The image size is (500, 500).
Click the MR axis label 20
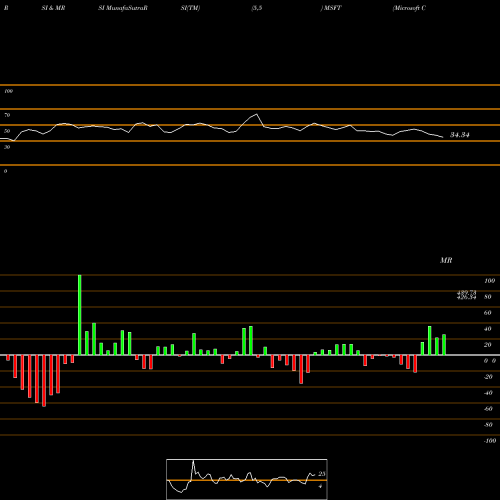488,345
